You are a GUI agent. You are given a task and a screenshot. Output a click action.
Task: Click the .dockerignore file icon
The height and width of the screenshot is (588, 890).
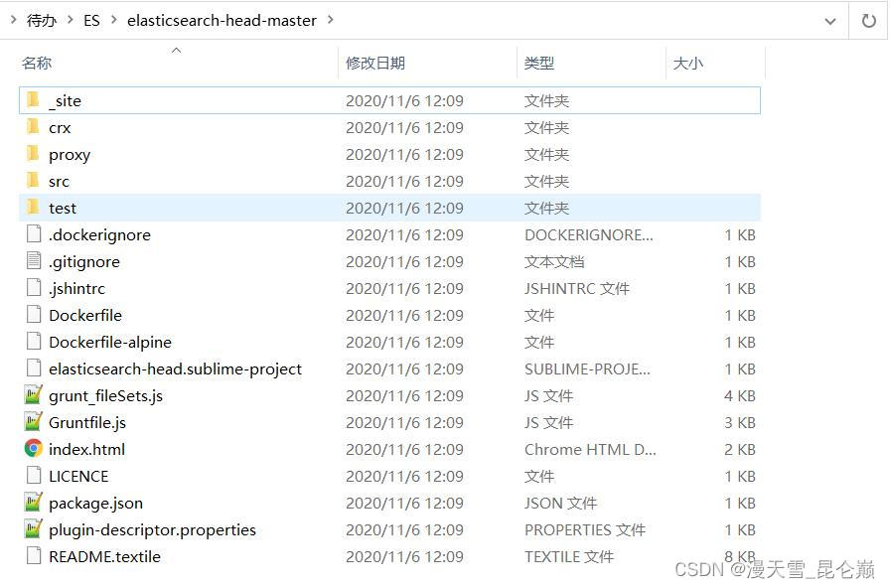coord(34,233)
